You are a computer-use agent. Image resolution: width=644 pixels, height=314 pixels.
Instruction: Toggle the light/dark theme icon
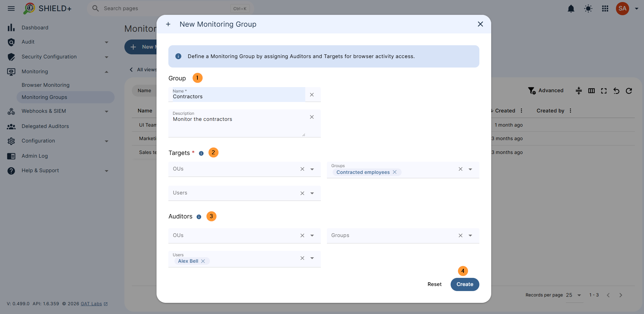pyautogui.click(x=588, y=8)
